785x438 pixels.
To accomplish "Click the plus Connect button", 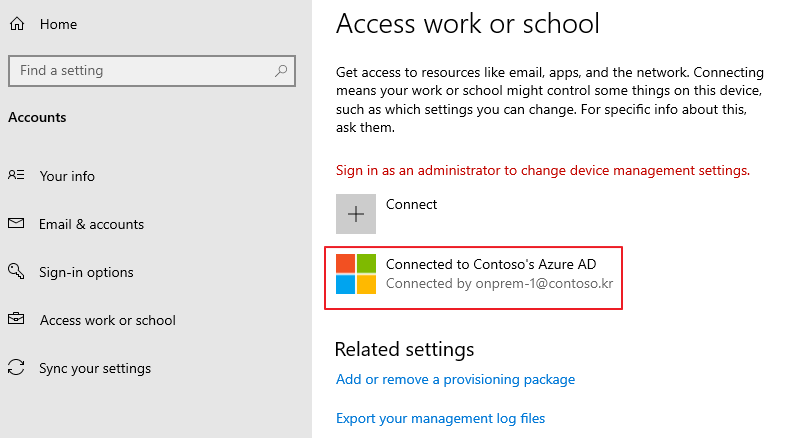I will coord(355,214).
